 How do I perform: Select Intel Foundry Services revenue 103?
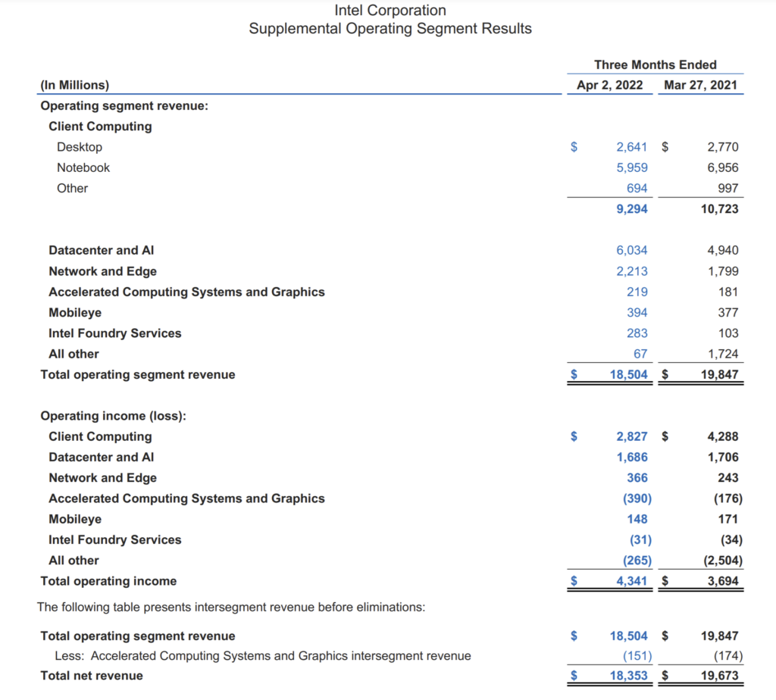pyautogui.click(x=728, y=333)
